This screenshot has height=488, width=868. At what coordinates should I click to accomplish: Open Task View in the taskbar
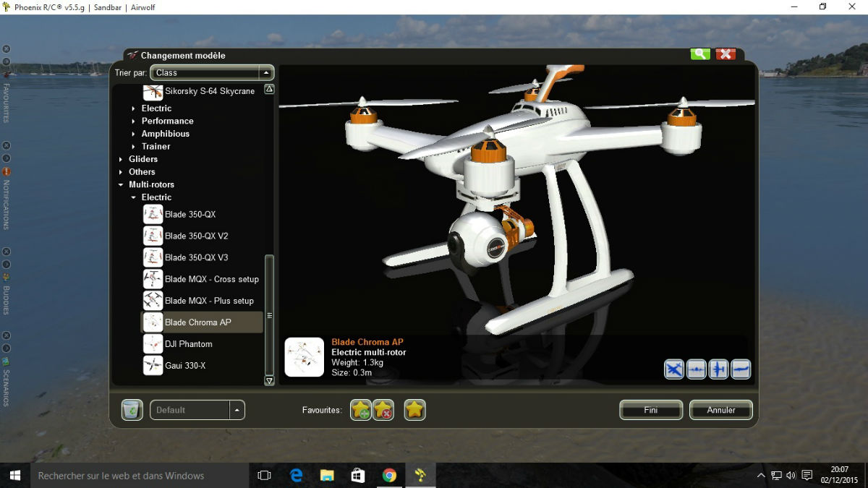click(264, 475)
